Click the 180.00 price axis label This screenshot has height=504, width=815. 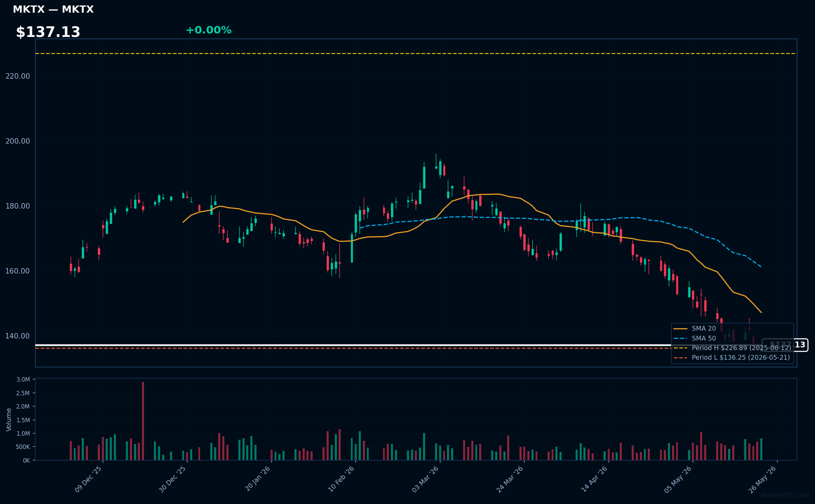[x=18, y=206]
